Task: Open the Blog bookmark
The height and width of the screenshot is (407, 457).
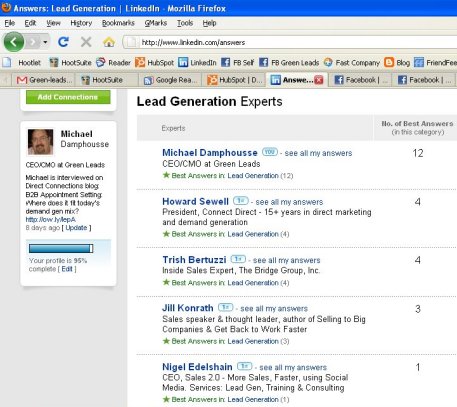Action: [397, 62]
